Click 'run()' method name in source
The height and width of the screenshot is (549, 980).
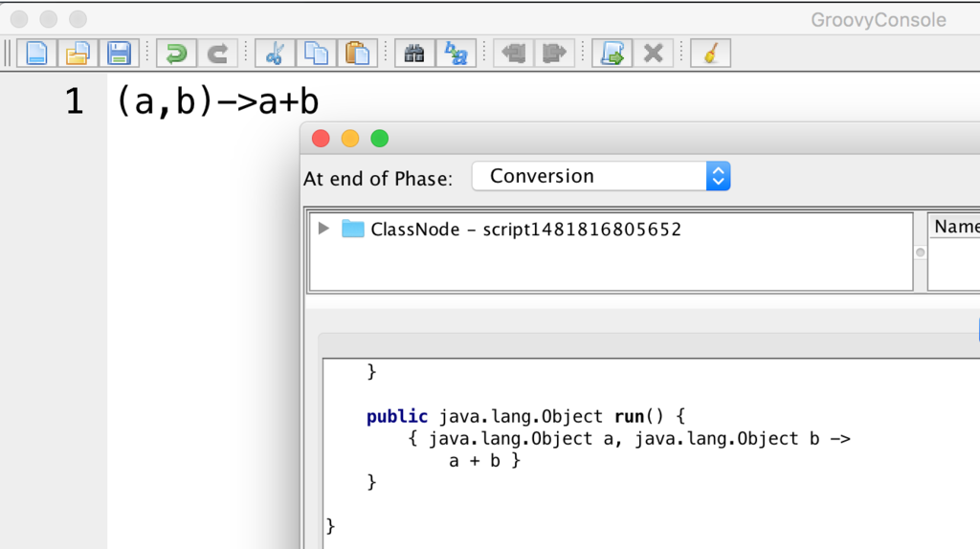pos(638,417)
